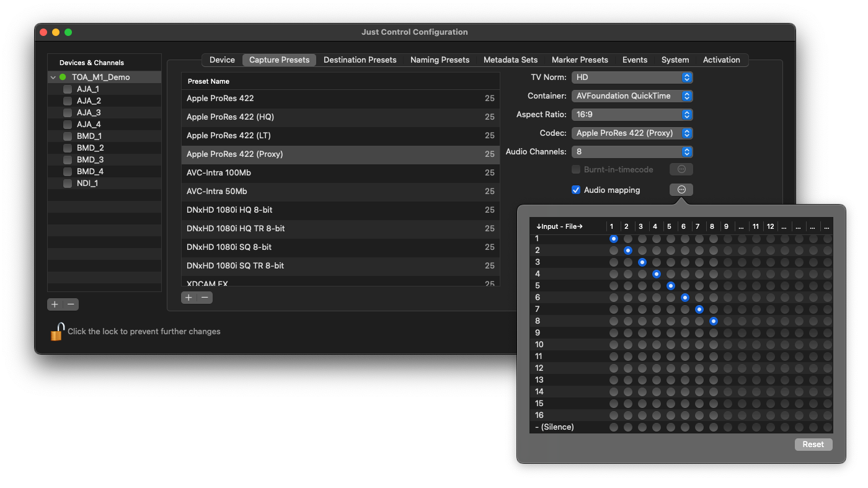Add a new capture preset with plus
The height and width of the screenshot is (488, 868).
(189, 298)
